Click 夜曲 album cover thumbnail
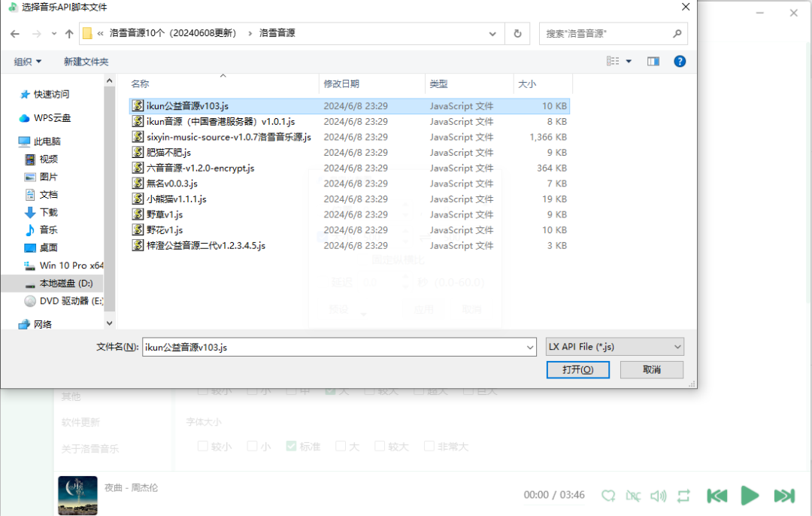 click(77, 495)
